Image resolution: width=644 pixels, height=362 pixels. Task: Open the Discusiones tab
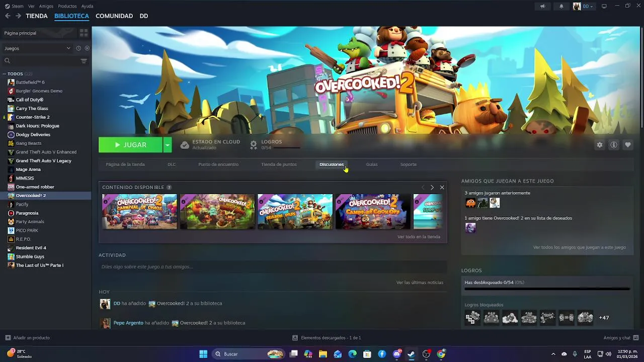[332, 164]
